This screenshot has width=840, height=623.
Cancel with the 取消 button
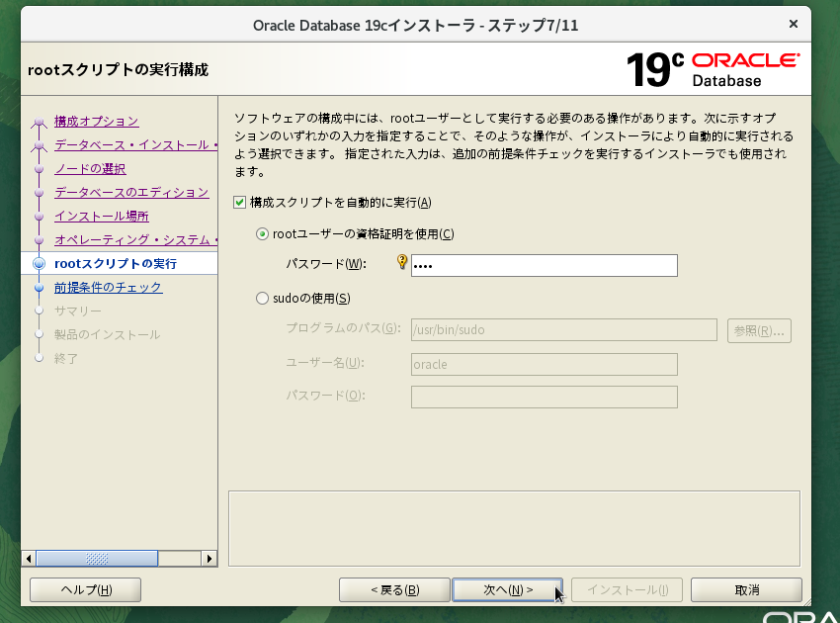(x=746, y=589)
